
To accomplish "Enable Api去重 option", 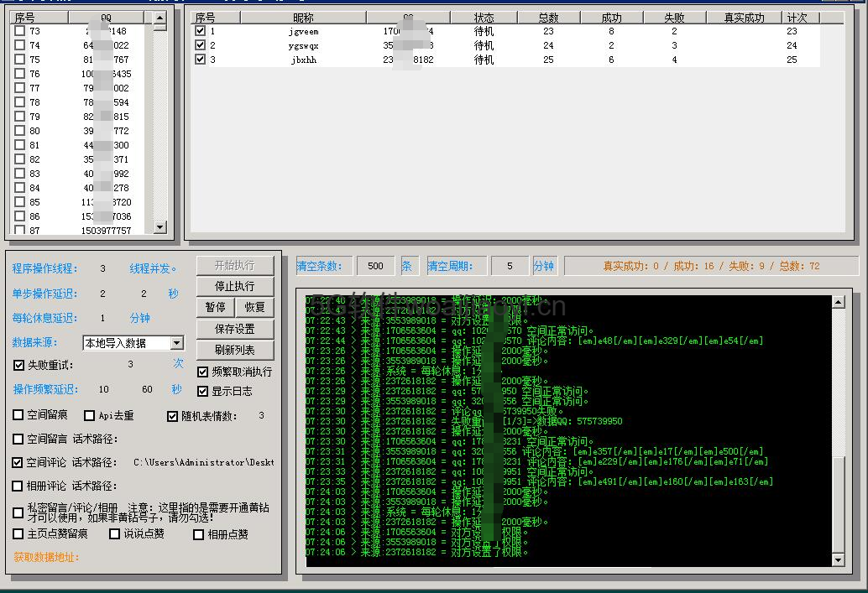I will tap(89, 415).
